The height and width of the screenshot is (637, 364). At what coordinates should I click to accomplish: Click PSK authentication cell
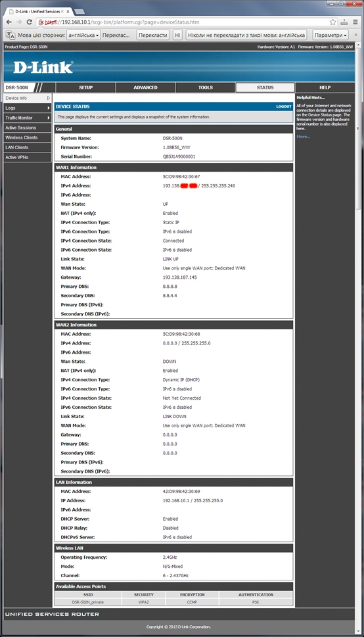(x=256, y=602)
